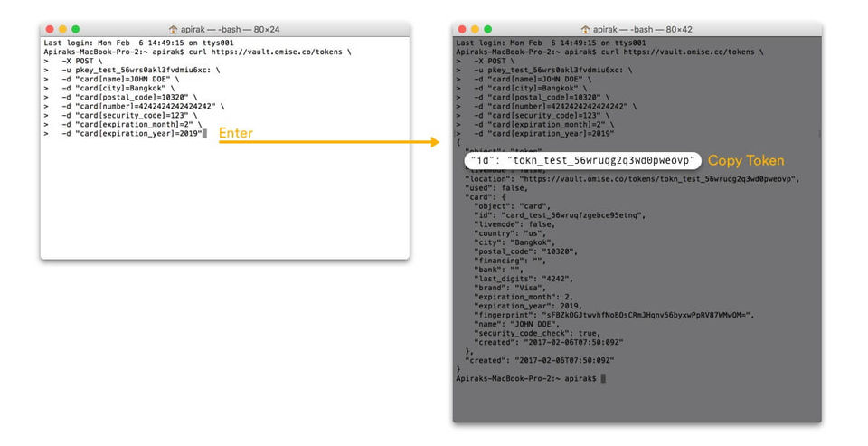
Task: Click the '-u pkey_test_56wrs0akl3fvdmiu6xc:' line in left terminal
Action: pos(132,71)
